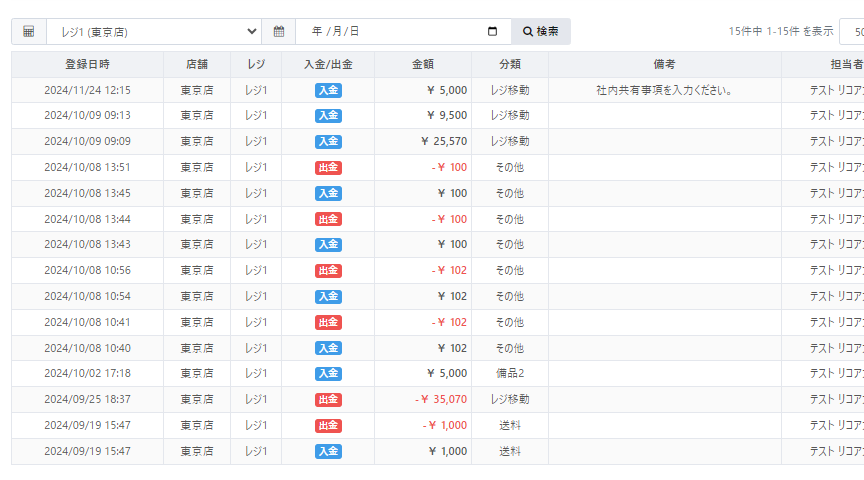Click the amount ¥ 25,570
This screenshot has height=480, width=864.
(444, 141)
